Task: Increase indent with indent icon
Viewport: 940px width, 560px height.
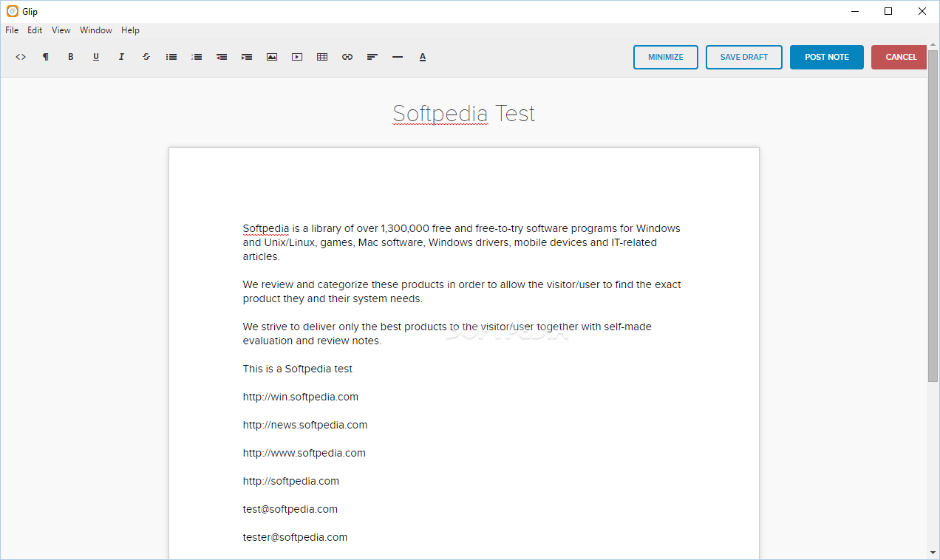Action: 247,57
